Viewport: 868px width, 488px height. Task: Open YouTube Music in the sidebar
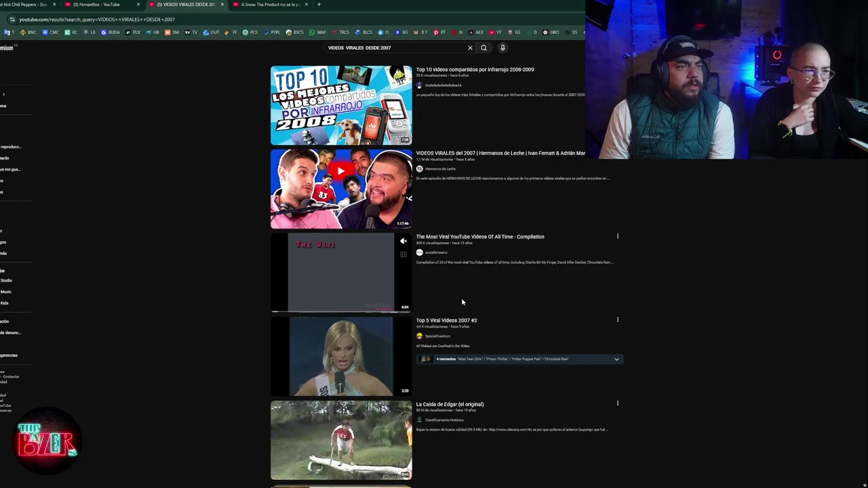click(6, 291)
